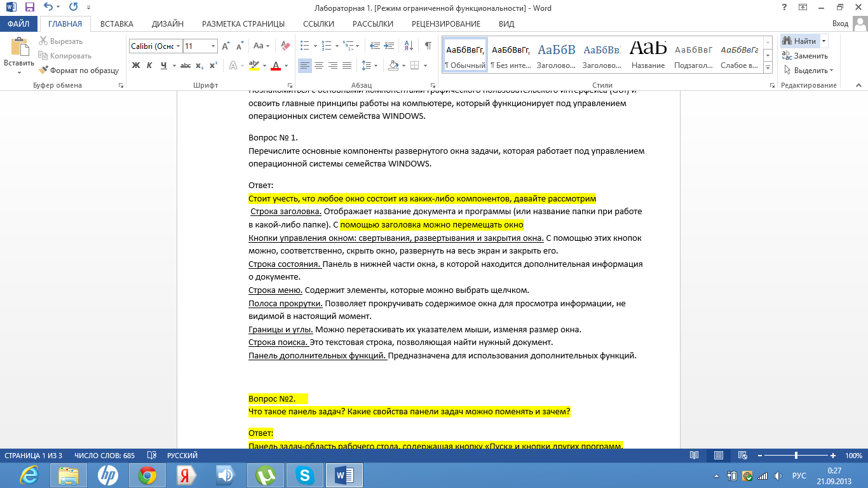
Task: Toggle bold (Ж) formatting
Action: 135,65
